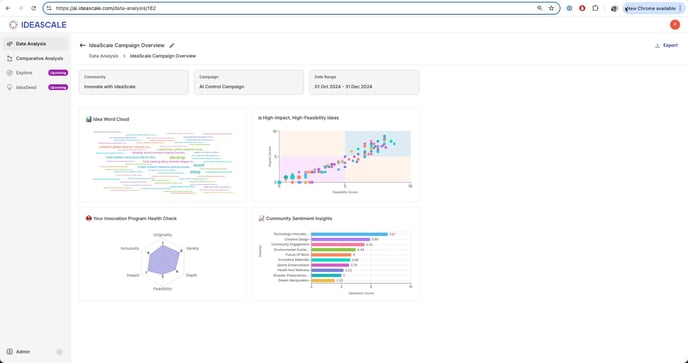This screenshot has height=363, width=688.
Task: Open the red user avatar menu
Action: (x=675, y=25)
